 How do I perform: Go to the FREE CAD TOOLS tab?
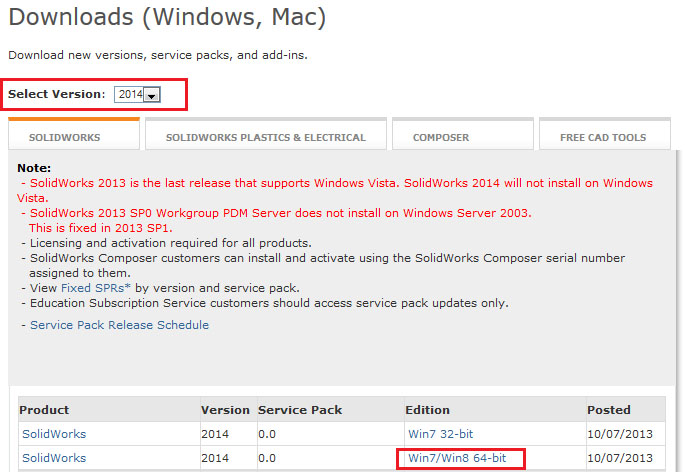[x=602, y=137]
